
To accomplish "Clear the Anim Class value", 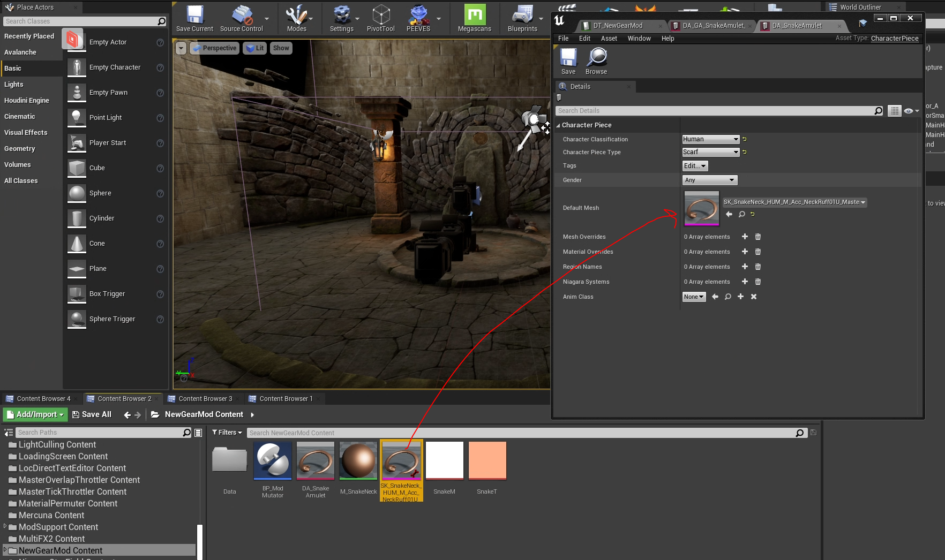I will 754,297.
